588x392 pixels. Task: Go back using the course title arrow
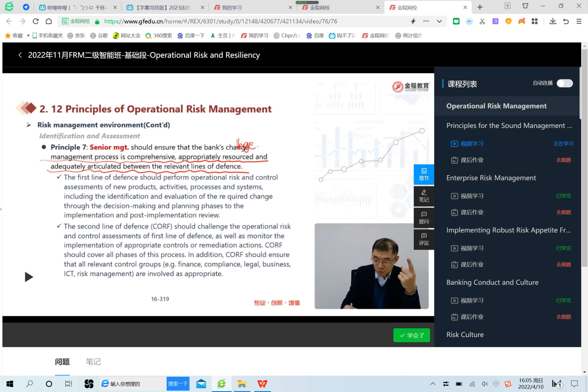[x=20, y=55]
